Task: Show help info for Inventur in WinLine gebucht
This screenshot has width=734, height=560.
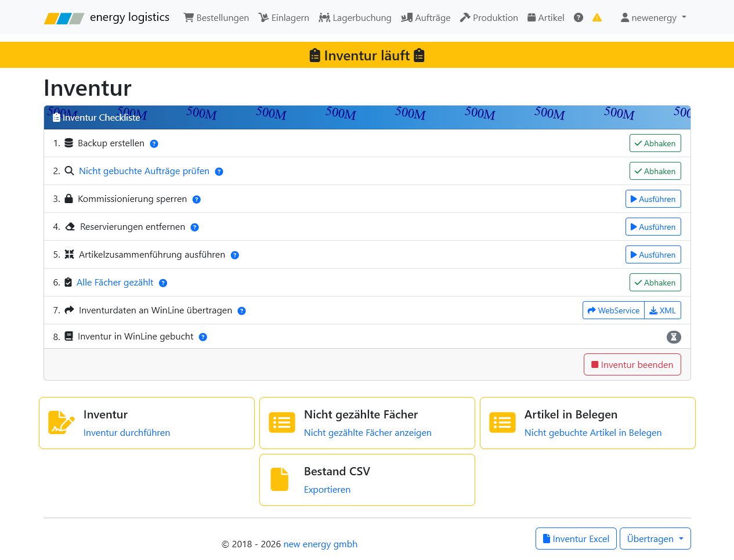Action: click(203, 337)
